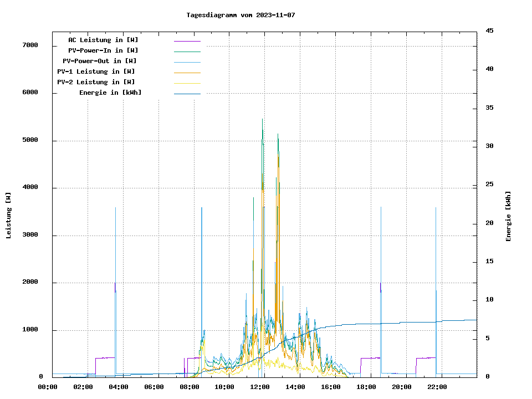Select the right axis title Energie [kWh]
Viewport: 532px width, 399px height.
pos(508,216)
